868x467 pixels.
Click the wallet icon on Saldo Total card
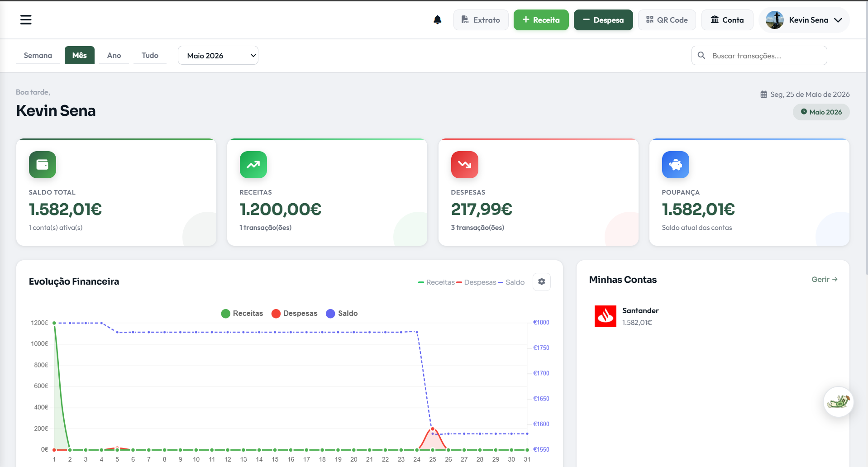pos(43,165)
